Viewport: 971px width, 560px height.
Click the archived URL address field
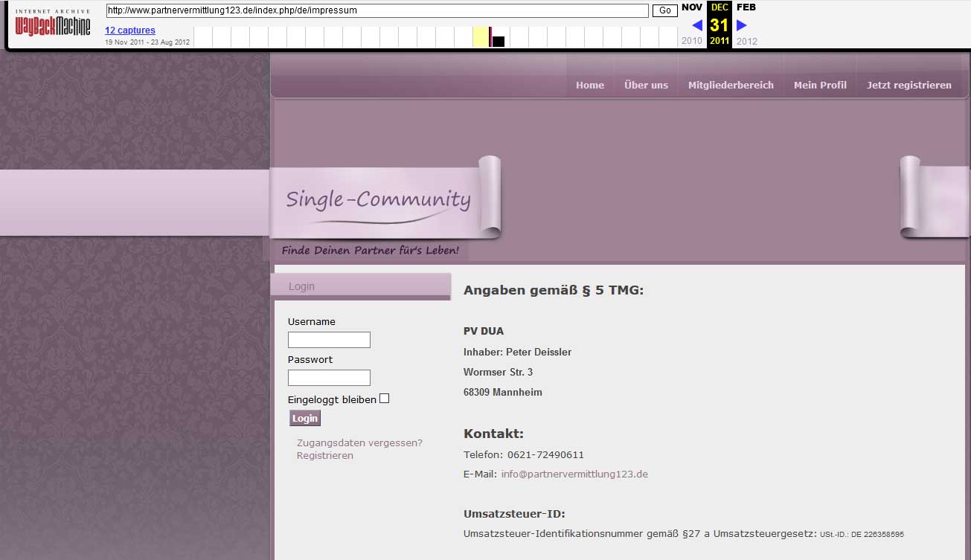377,11
